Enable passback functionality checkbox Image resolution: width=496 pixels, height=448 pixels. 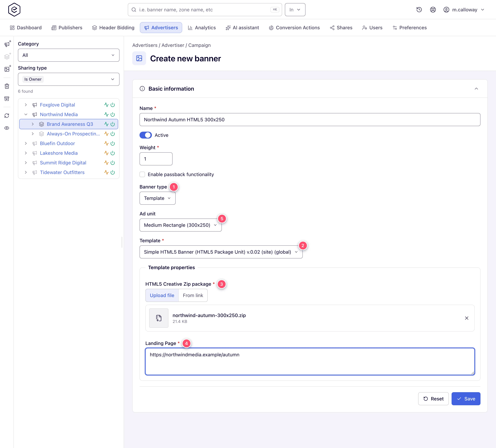click(x=142, y=175)
